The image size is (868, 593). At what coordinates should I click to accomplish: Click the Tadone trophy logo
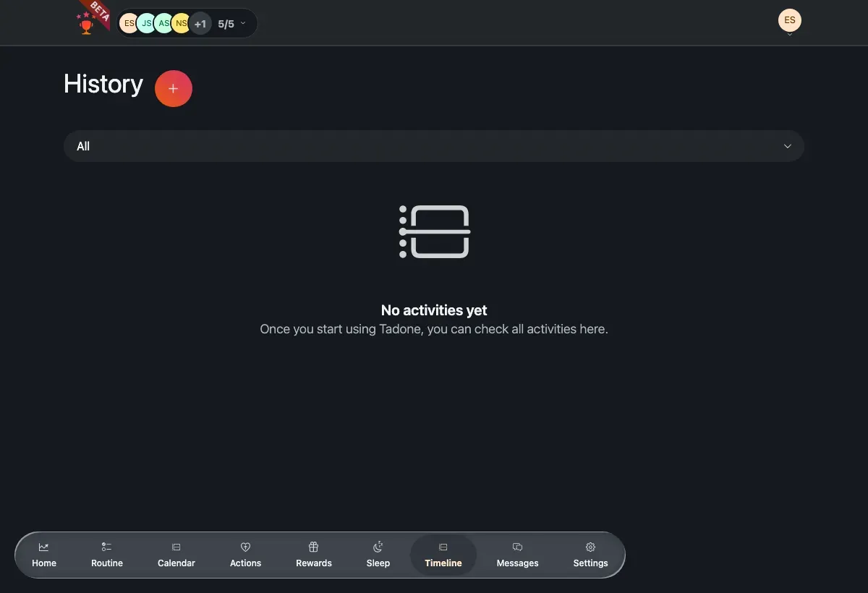tap(87, 23)
